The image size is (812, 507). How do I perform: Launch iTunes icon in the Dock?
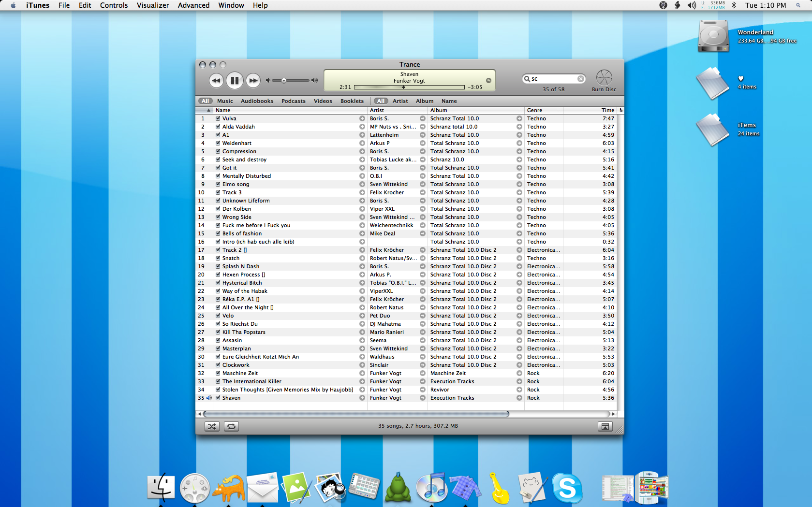(x=431, y=487)
